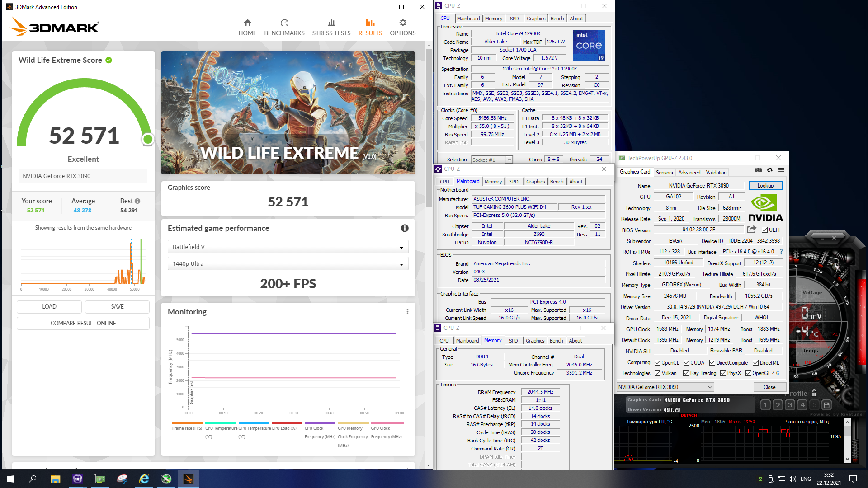Click the info icon beside Estimated game performance
Screen dimensions: 868x488
(x=405, y=228)
